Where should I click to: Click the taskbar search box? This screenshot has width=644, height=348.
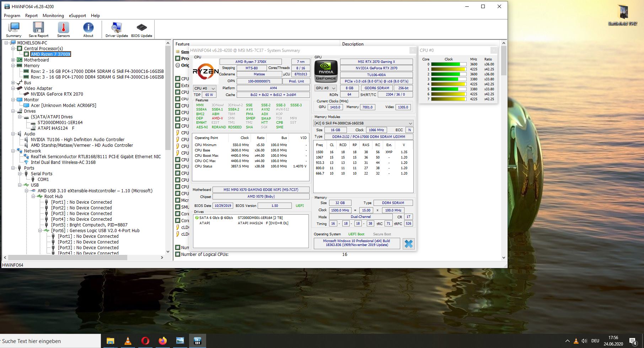tap(50, 341)
